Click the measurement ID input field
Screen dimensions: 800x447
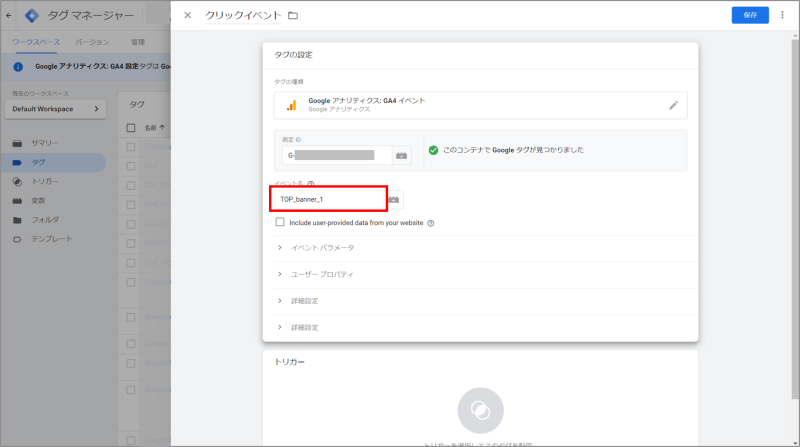click(337, 155)
